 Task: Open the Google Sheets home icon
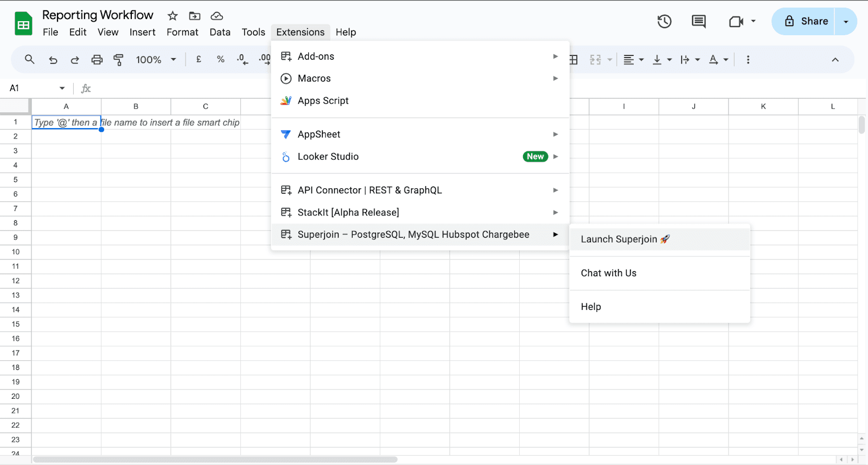point(23,24)
